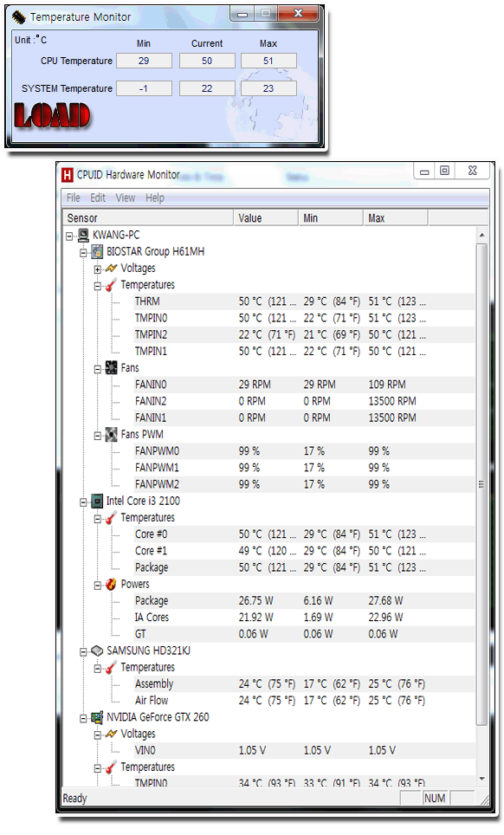Image resolution: width=504 pixels, height=835 pixels.
Task: Select the Assembly temperature row
Action: [304, 683]
